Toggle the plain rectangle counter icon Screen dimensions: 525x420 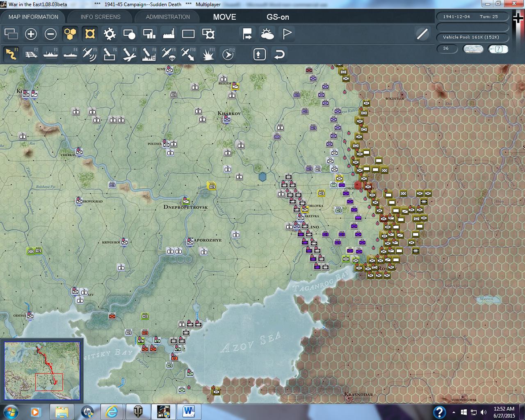coord(188,34)
